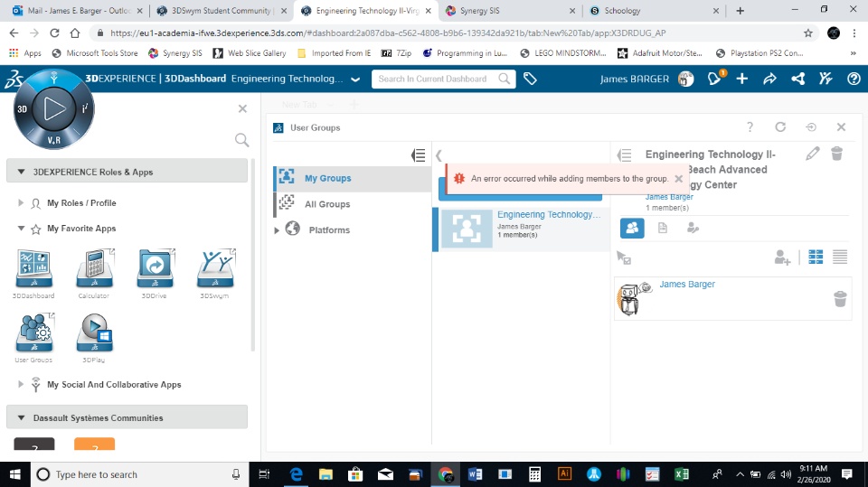Switch to Schoology browser tab
Screen dimensions: 868x487
point(654,11)
